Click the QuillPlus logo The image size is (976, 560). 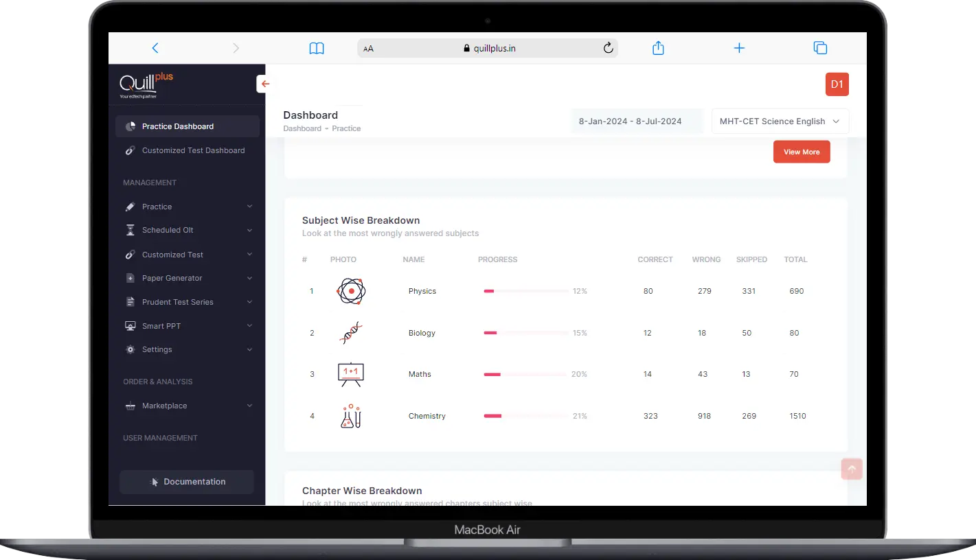point(146,85)
